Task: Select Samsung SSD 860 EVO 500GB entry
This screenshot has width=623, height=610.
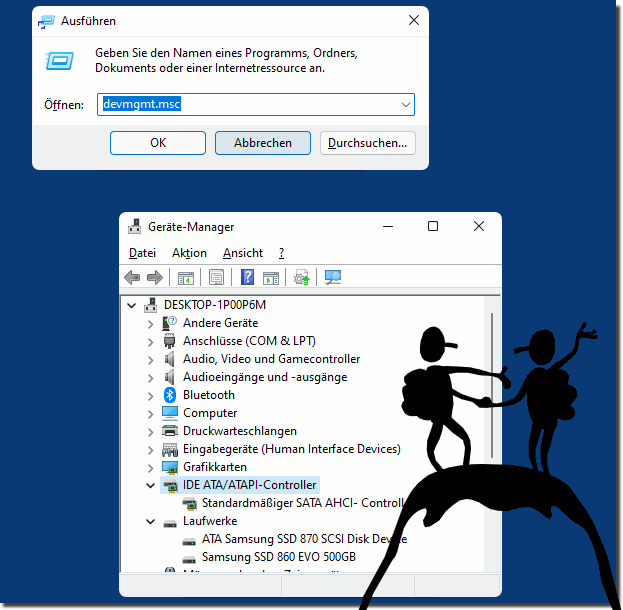Action: 279,557
